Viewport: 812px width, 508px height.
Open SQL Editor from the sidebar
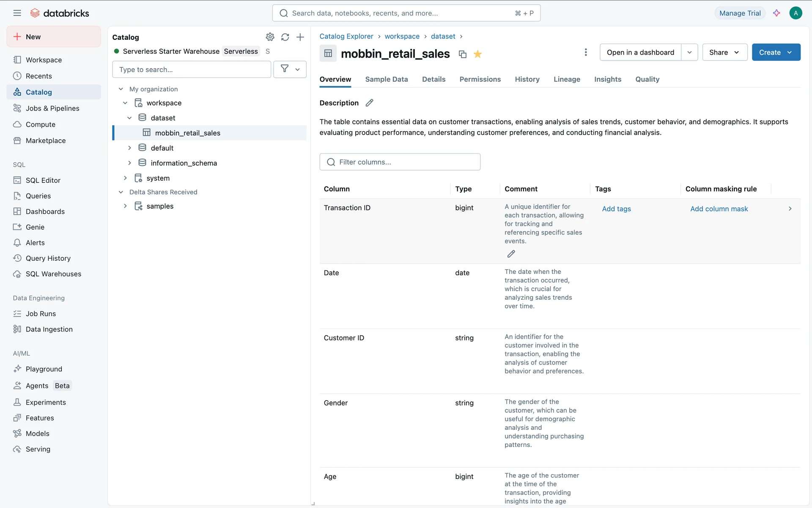(43, 180)
